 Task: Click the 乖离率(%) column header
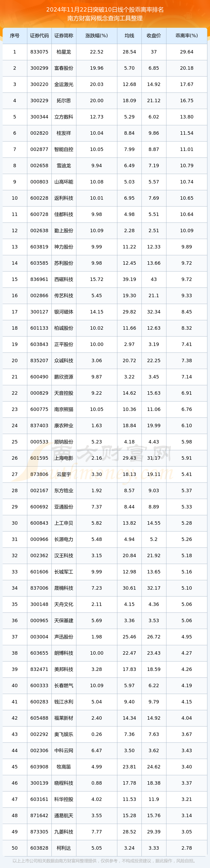[187, 36]
